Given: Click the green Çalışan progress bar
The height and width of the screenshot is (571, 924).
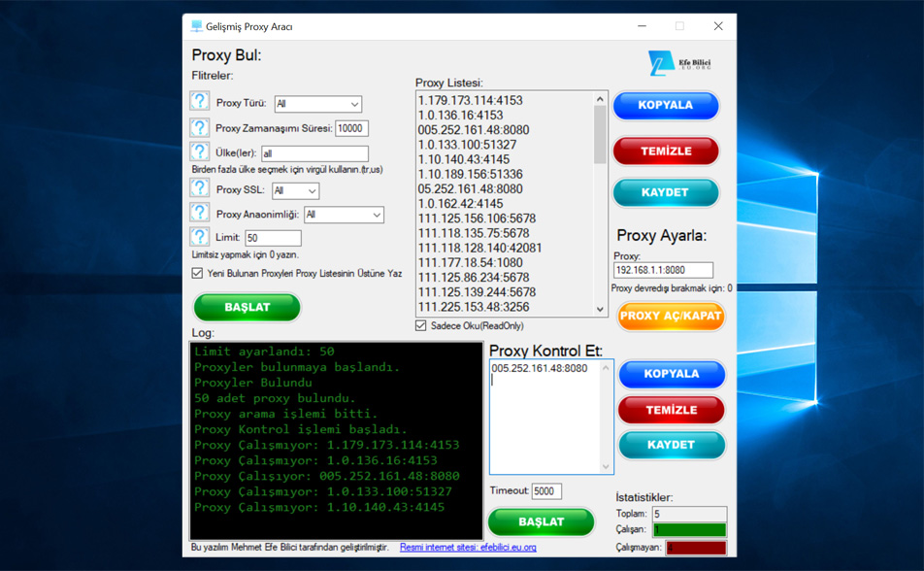Looking at the screenshot, I should pos(689,530).
